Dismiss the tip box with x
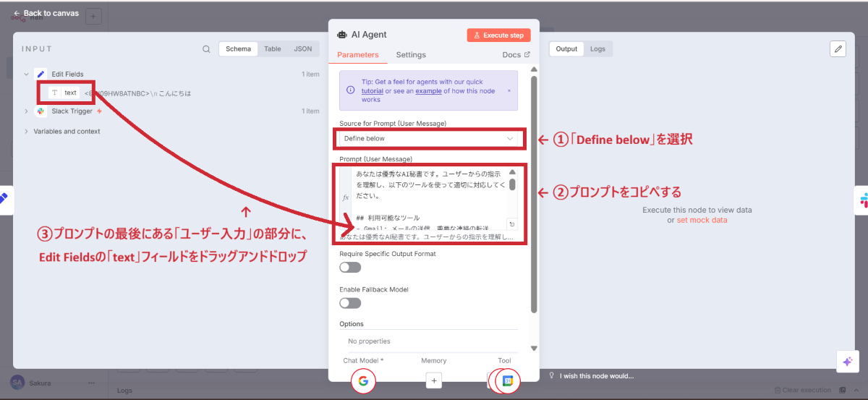 click(x=509, y=90)
